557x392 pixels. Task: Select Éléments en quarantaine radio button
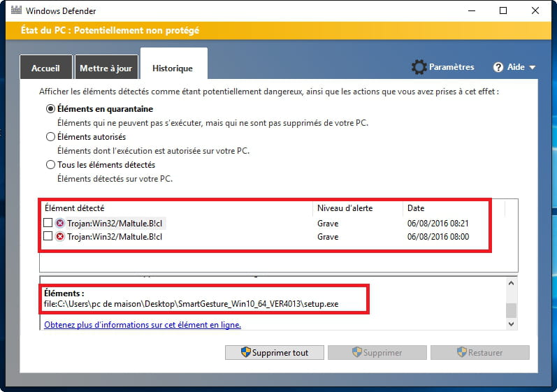coord(50,108)
